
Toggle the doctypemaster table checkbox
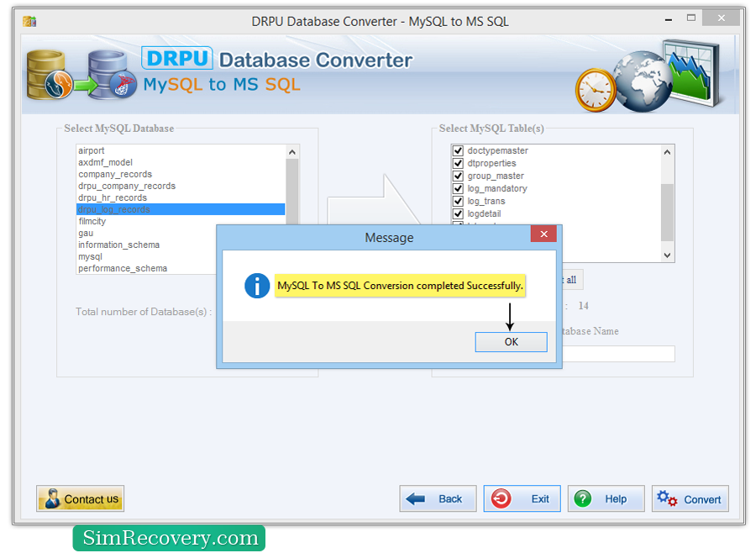[458, 150]
